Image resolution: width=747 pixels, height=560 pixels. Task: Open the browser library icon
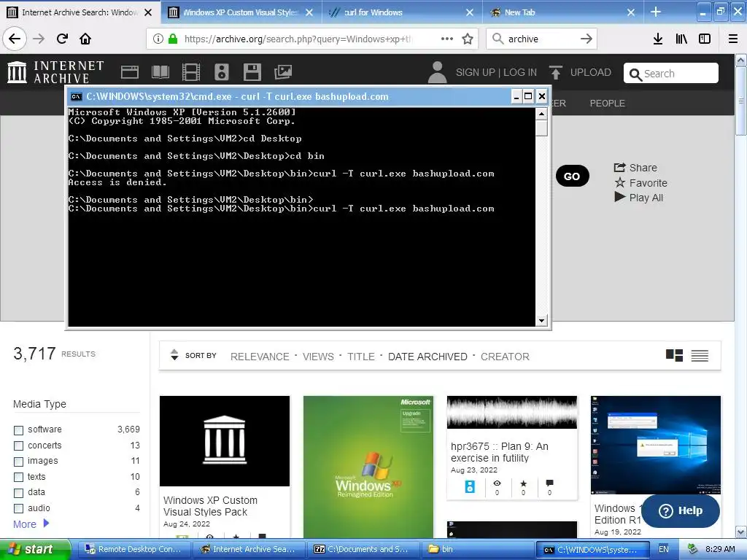681,39
